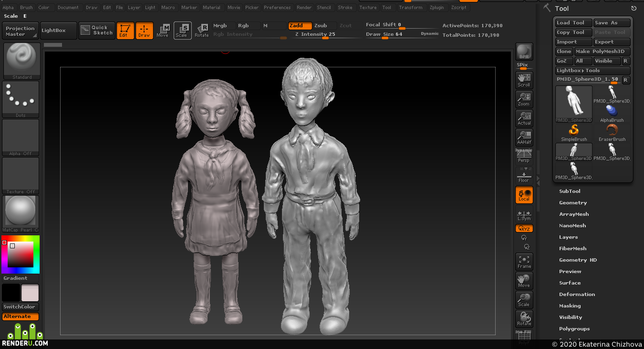Open the MatCap Pearl material picker

[x=21, y=214]
